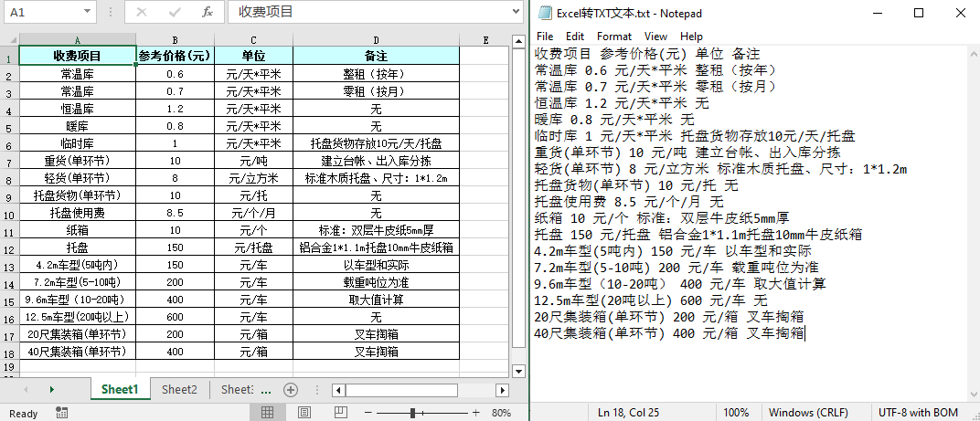Viewport: 980px width, 421px height.
Task: Select row 12 header in Excel
Action: 9,249
